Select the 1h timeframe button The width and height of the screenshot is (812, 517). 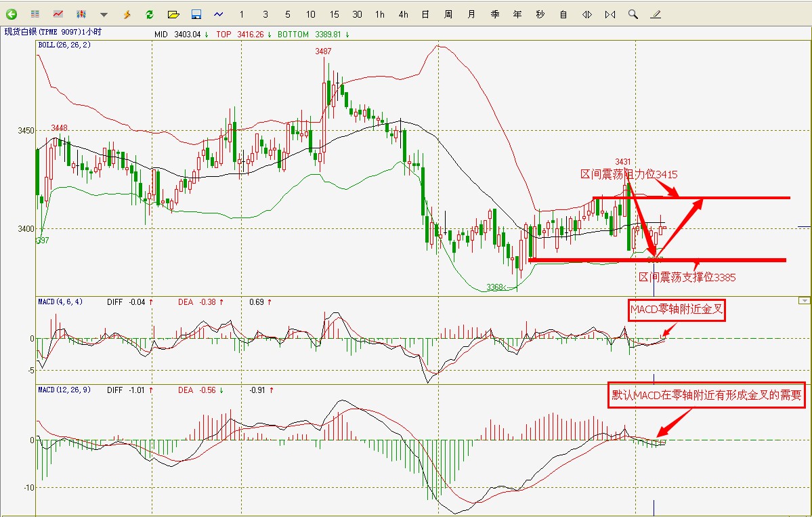click(x=380, y=14)
